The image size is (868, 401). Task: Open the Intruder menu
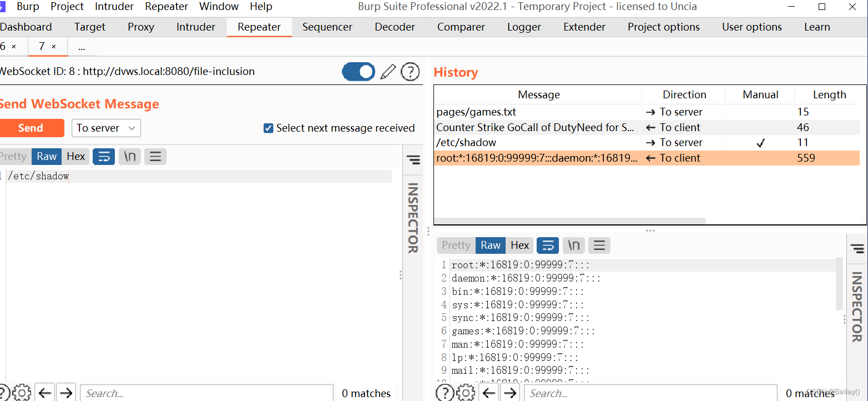tap(114, 7)
